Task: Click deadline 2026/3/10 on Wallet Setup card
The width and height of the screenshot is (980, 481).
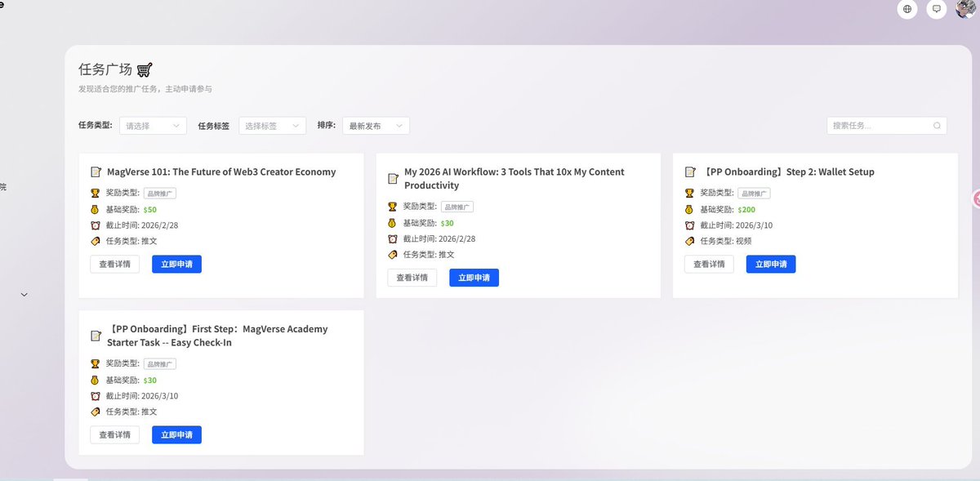Action: [x=754, y=225]
